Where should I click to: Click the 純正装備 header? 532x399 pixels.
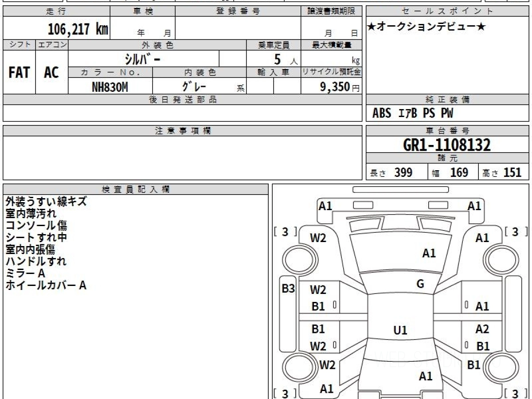click(448, 100)
